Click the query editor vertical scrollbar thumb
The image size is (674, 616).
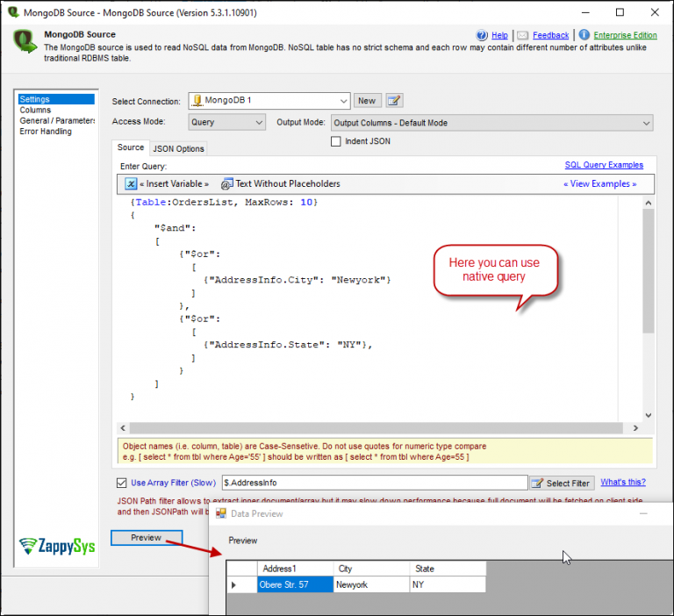[649, 271]
